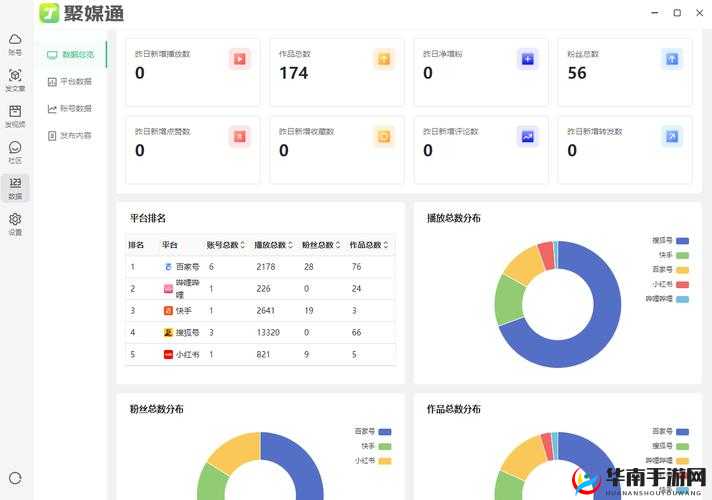Maximize the 聚媒通 window
Image resolution: width=712 pixels, height=500 pixels.
click(677, 13)
